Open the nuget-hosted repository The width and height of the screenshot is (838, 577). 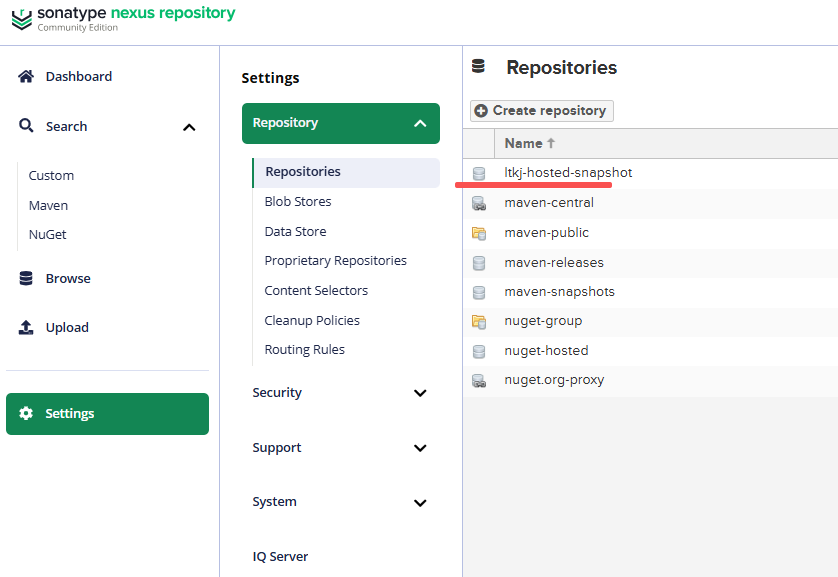(x=546, y=350)
